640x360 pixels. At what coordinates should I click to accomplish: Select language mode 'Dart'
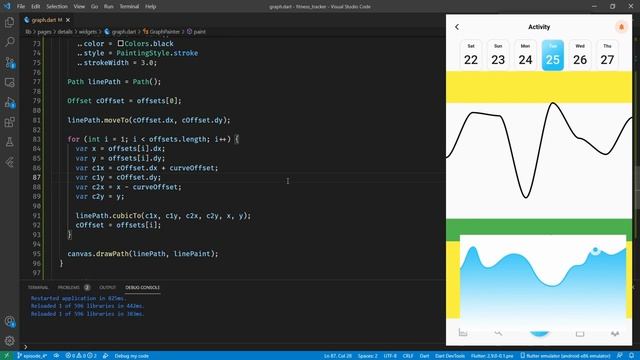[424, 356]
